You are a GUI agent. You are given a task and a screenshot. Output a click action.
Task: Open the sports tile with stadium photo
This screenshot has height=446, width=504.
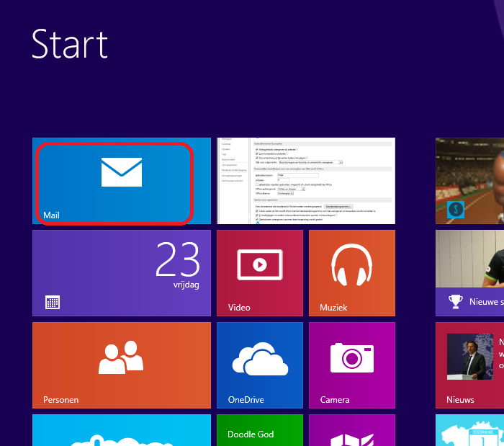pos(469,181)
